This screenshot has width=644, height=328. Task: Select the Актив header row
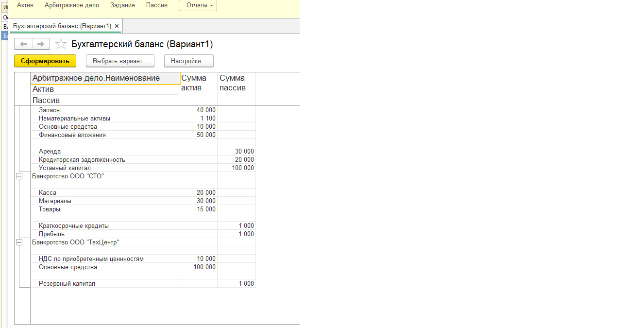(x=105, y=89)
